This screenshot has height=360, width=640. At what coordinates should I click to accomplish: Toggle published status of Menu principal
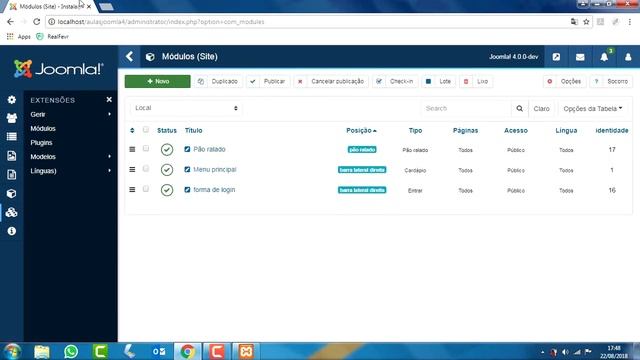coord(167,169)
